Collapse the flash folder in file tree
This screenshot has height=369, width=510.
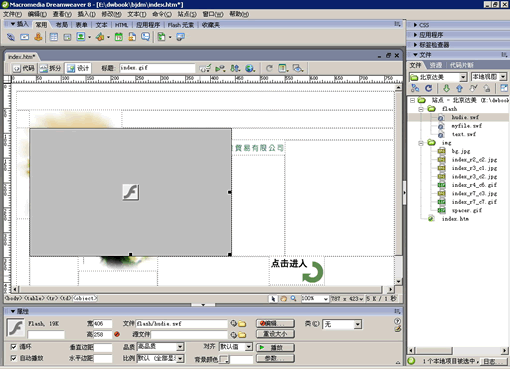[421, 109]
